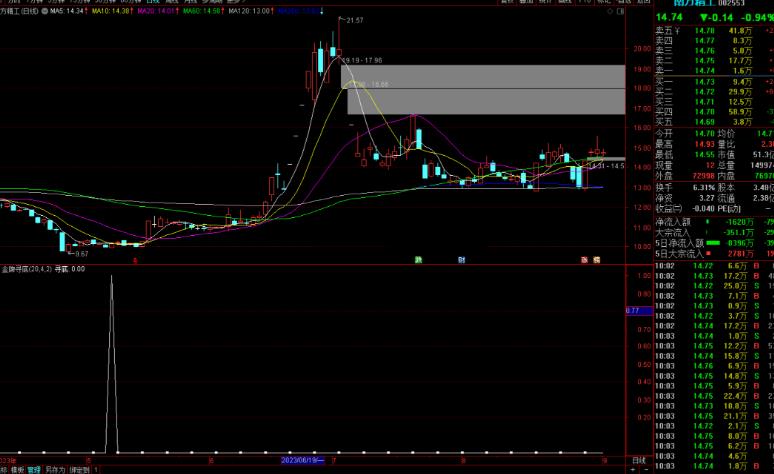774x474 pixels.
Task: Click the 10:02 trade row with 25.0万 volume
Action: [x=714, y=286]
